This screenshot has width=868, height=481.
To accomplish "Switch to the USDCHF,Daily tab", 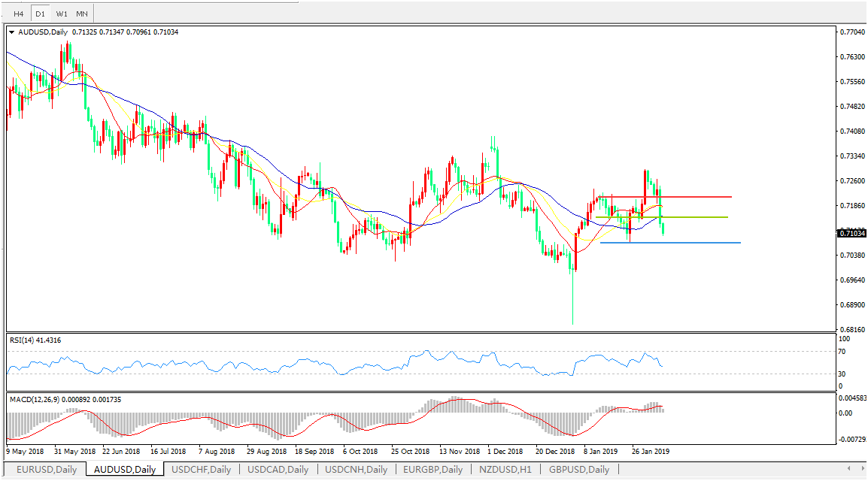I will tap(201, 470).
